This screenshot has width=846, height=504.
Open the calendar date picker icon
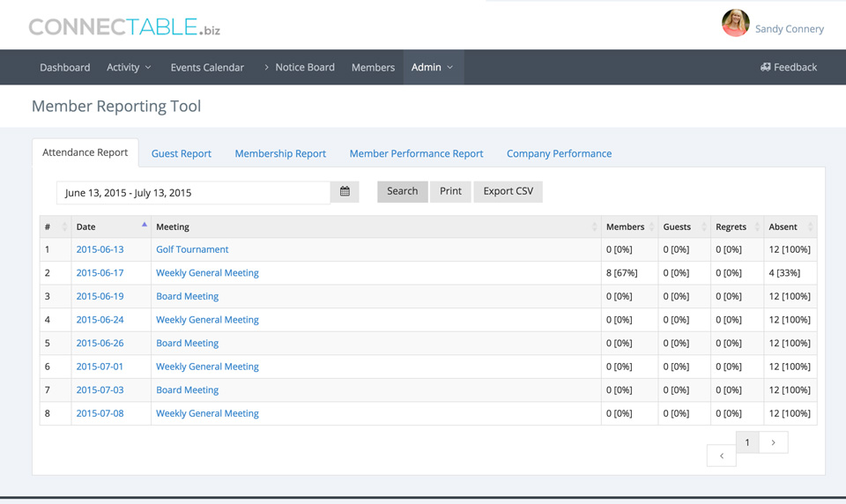click(345, 192)
